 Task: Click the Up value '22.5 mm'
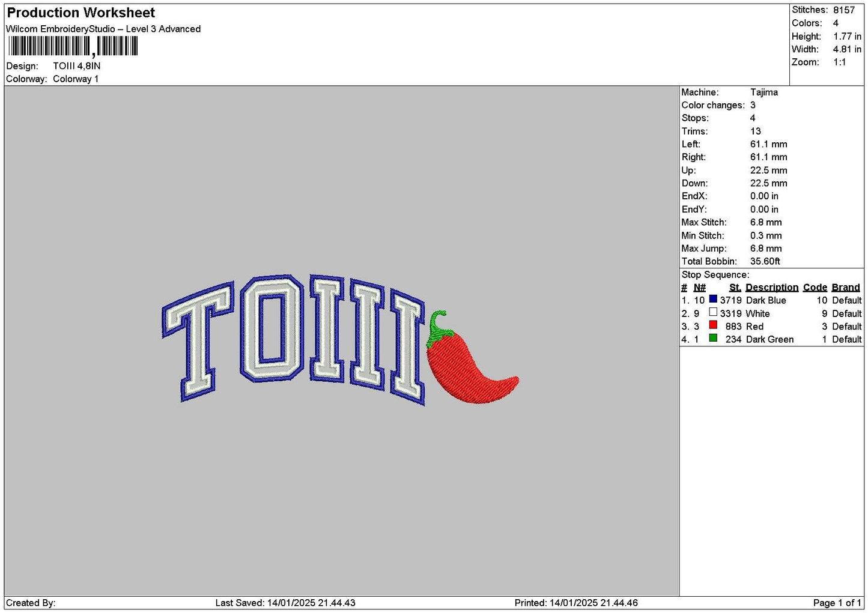pos(769,171)
